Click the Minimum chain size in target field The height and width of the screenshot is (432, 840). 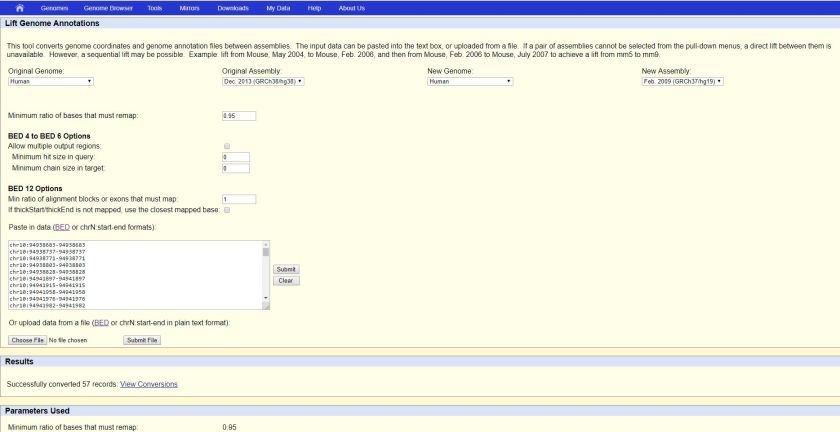[235, 168]
